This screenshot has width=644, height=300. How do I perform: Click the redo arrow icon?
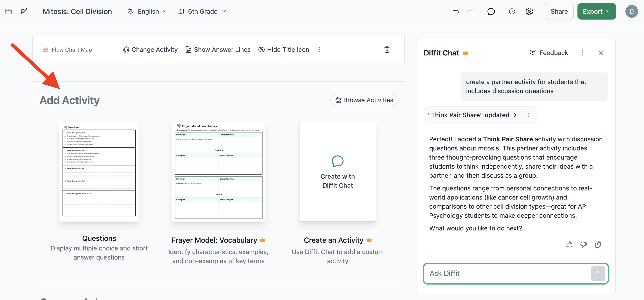470,12
